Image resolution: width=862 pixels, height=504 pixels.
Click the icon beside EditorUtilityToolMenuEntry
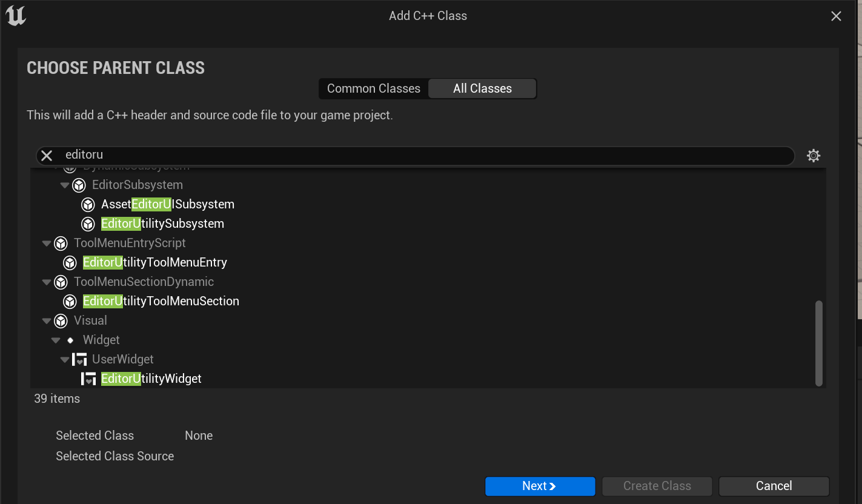pyautogui.click(x=70, y=262)
